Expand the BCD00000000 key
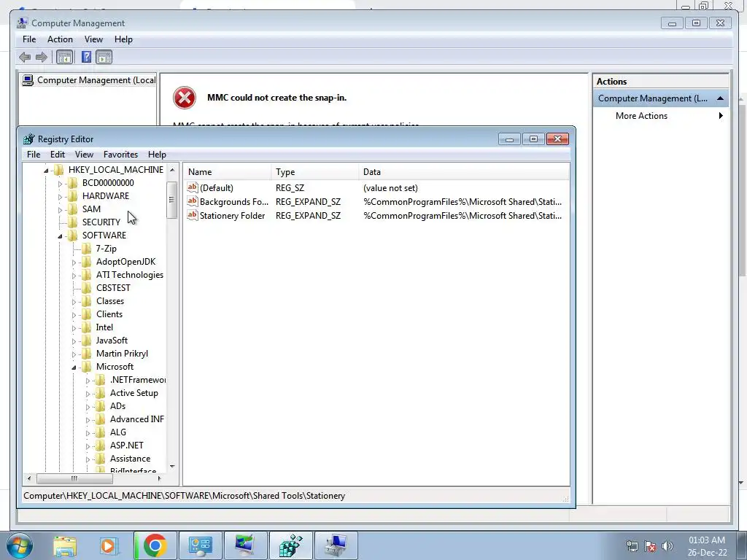 60,183
